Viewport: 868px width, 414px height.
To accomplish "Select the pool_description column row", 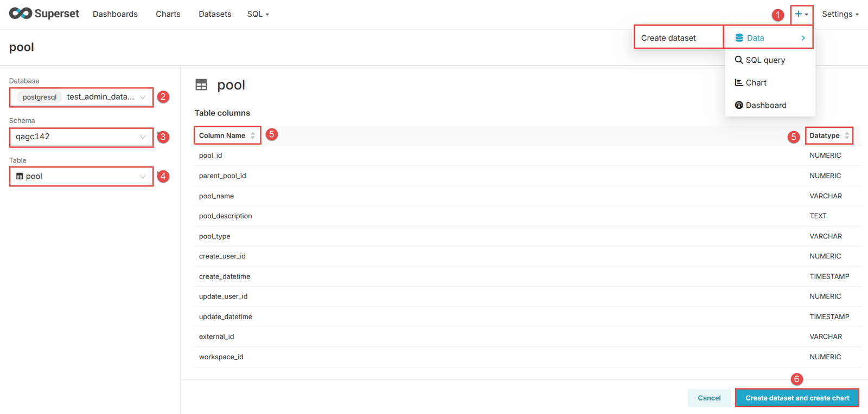I will click(x=225, y=216).
